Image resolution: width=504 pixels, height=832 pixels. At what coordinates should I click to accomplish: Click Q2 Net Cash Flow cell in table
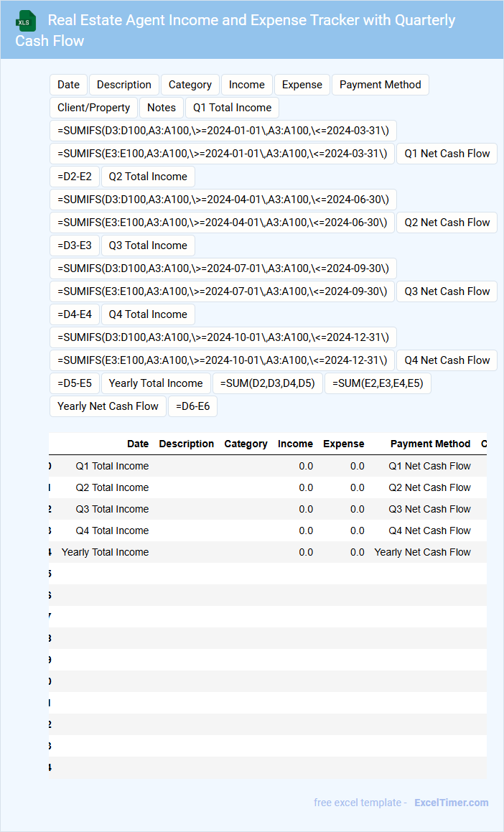[x=430, y=487]
